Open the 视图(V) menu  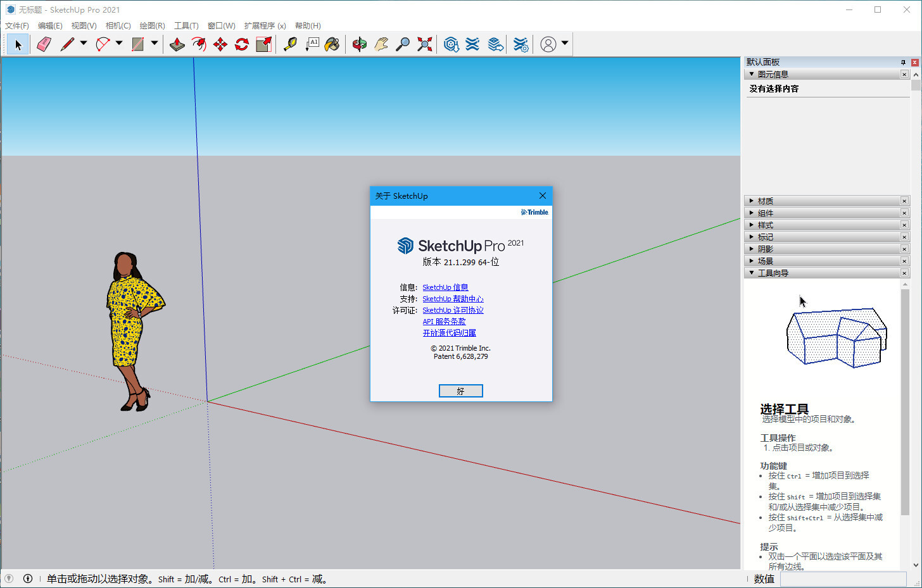click(x=84, y=26)
